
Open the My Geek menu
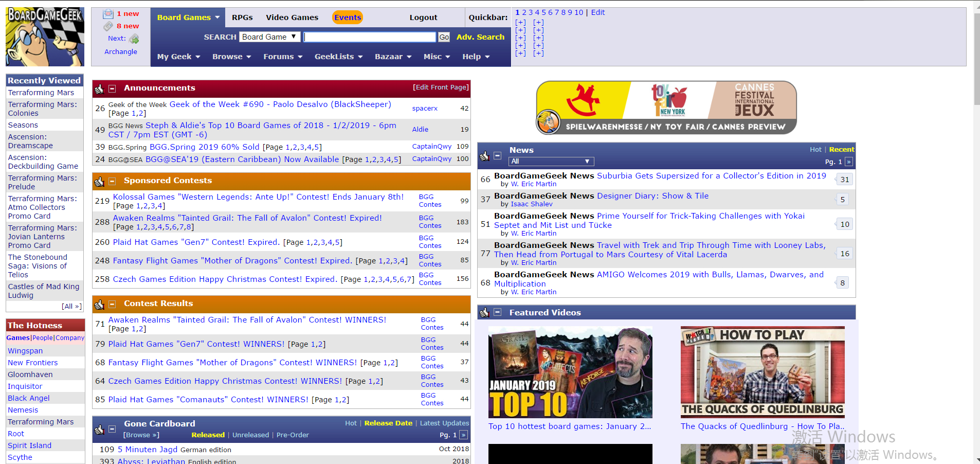178,57
